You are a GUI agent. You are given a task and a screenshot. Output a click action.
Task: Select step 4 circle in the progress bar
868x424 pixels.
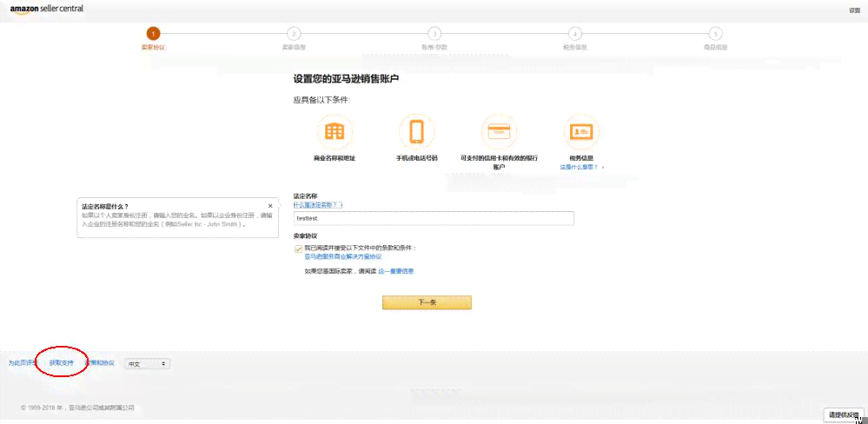575,34
